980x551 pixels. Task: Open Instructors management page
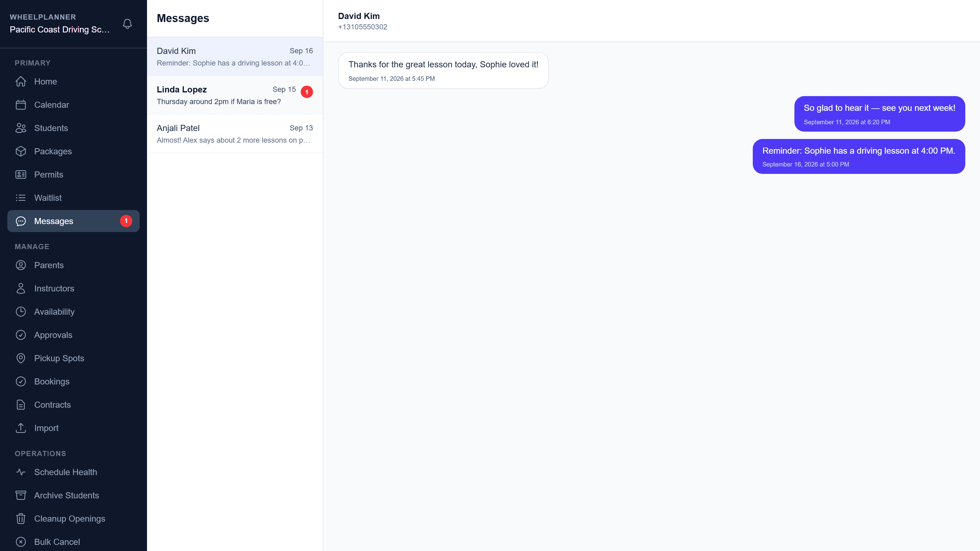73,288
